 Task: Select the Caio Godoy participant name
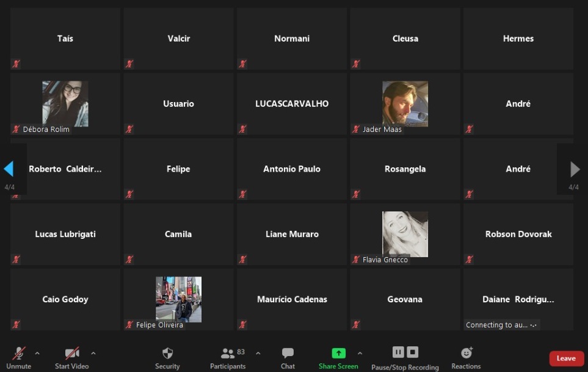click(x=65, y=300)
